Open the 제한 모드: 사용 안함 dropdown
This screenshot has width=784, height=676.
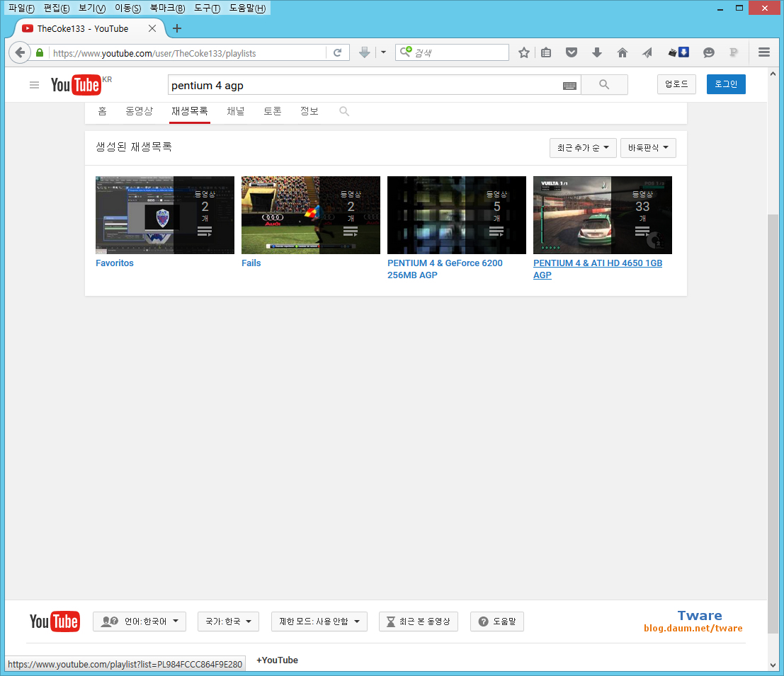pos(319,621)
